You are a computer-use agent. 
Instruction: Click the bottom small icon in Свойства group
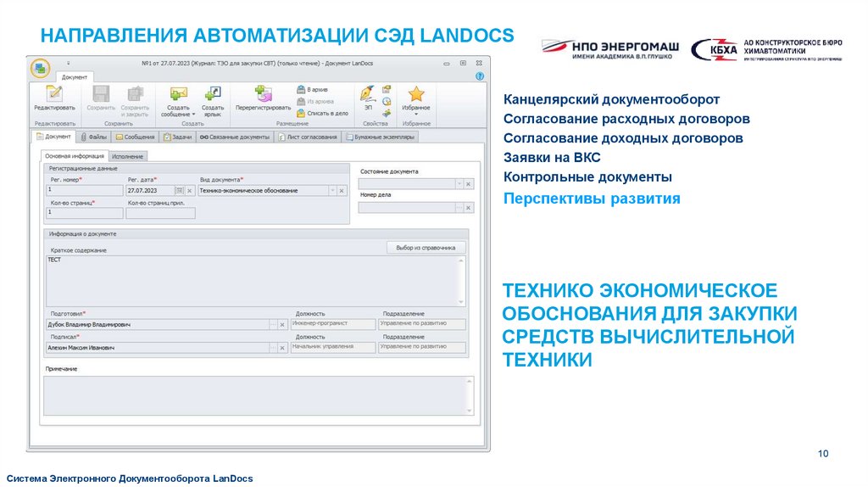[x=387, y=113]
